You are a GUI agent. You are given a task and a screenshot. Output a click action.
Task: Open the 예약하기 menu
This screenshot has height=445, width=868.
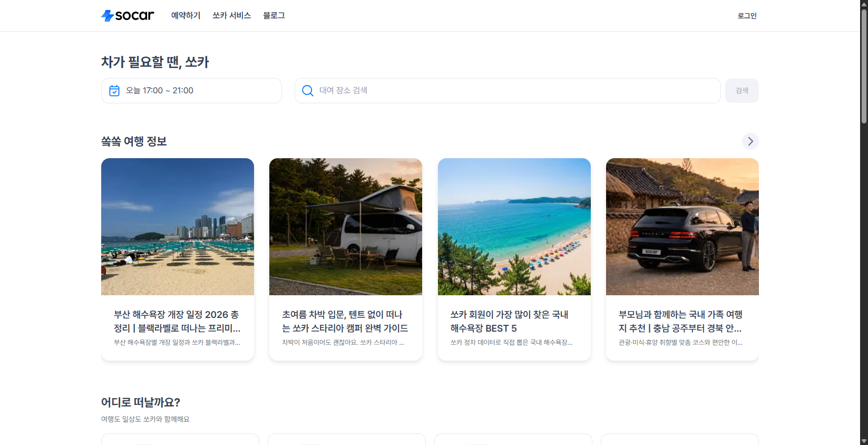coord(186,16)
